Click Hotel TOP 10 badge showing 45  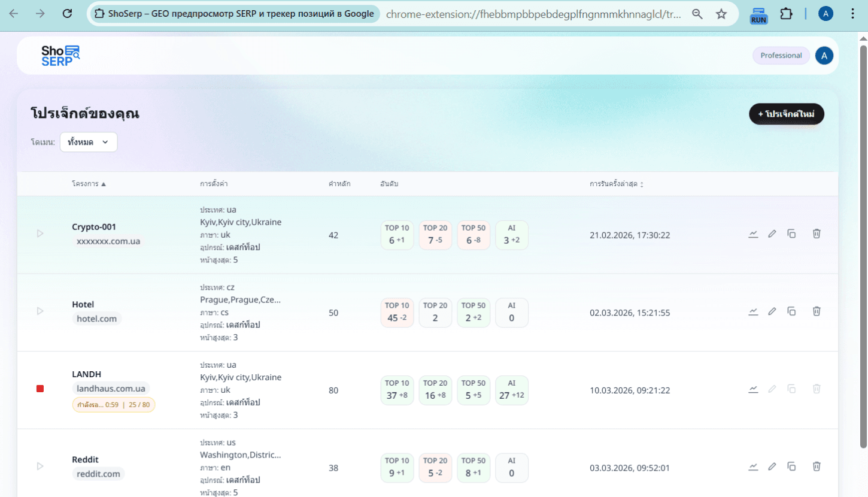click(397, 313)
